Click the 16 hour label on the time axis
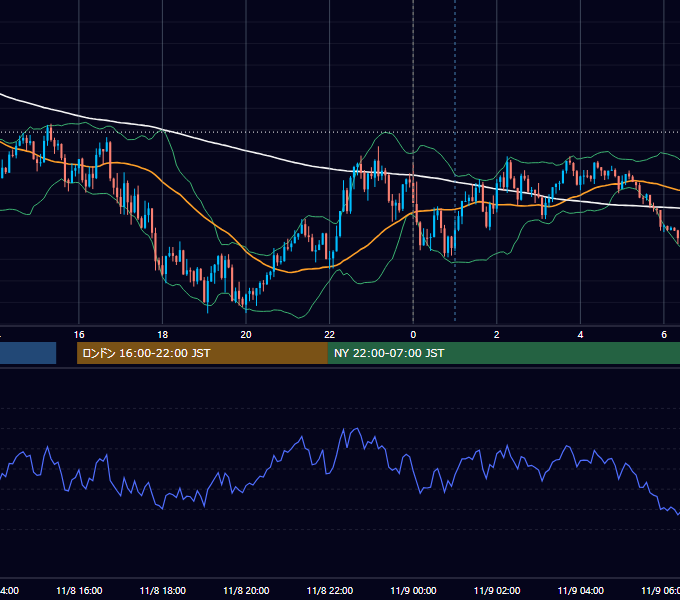The width and height of the screenshot is (680, 600). point(79,335)
